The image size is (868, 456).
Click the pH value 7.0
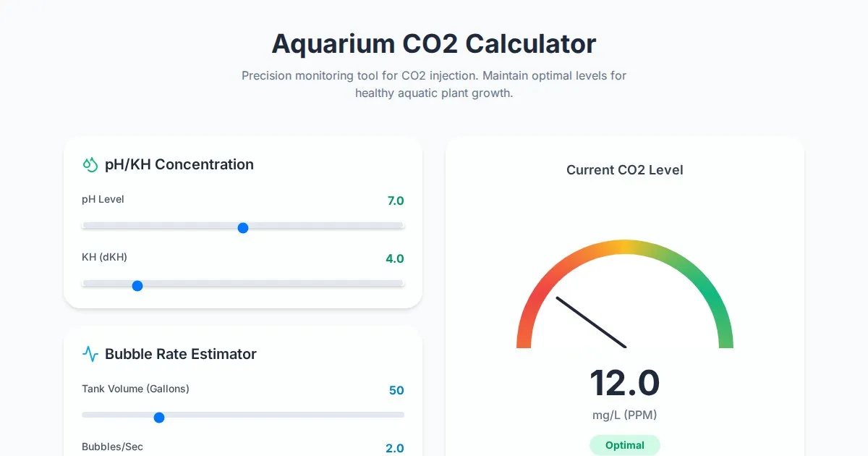click(395, 200)
